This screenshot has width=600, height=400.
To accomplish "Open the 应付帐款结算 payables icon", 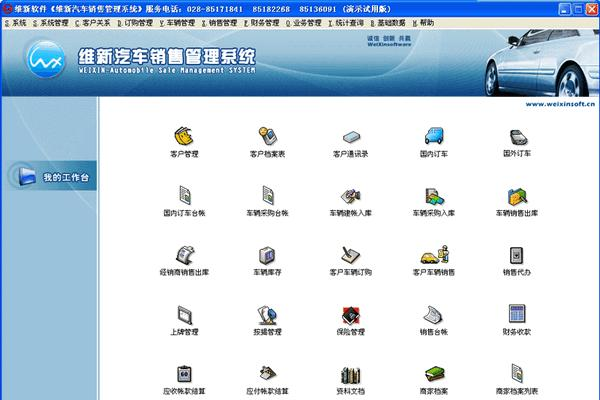I will point(267,374).
